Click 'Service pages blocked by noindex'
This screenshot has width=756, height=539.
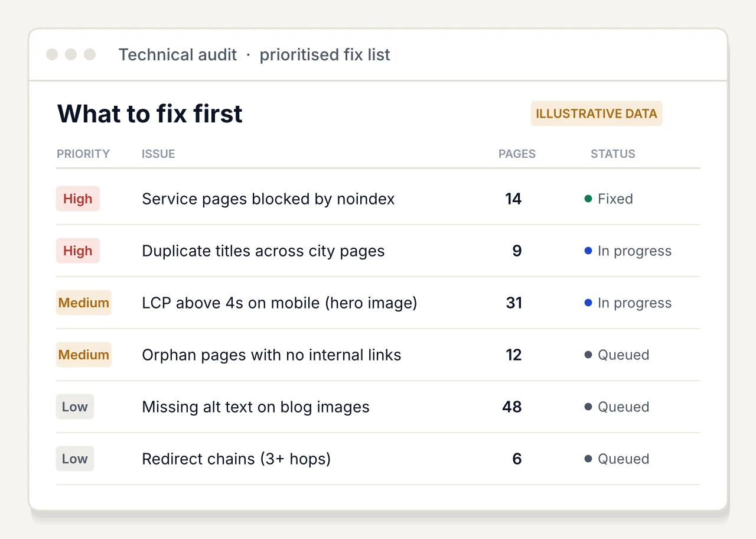tap(268, 199)
